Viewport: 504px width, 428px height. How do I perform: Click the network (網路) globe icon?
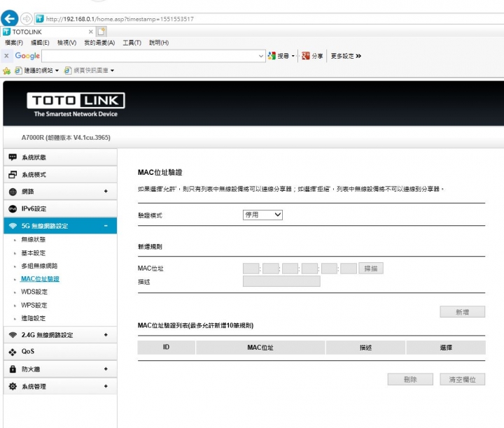tap(13, 192)
